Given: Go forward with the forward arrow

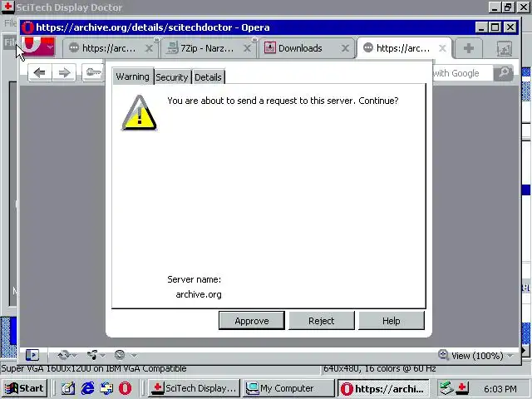Looking at the screenshot, I should pos(64,72).
